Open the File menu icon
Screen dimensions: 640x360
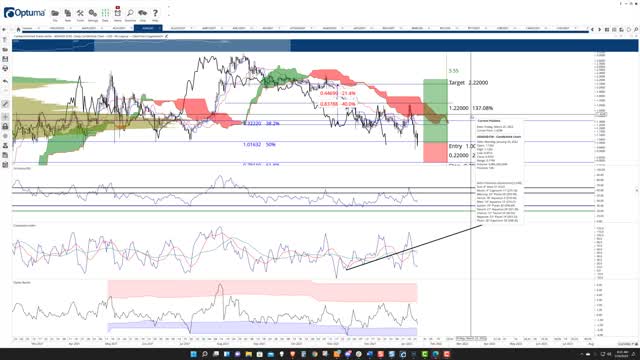[x=55, y=14]
